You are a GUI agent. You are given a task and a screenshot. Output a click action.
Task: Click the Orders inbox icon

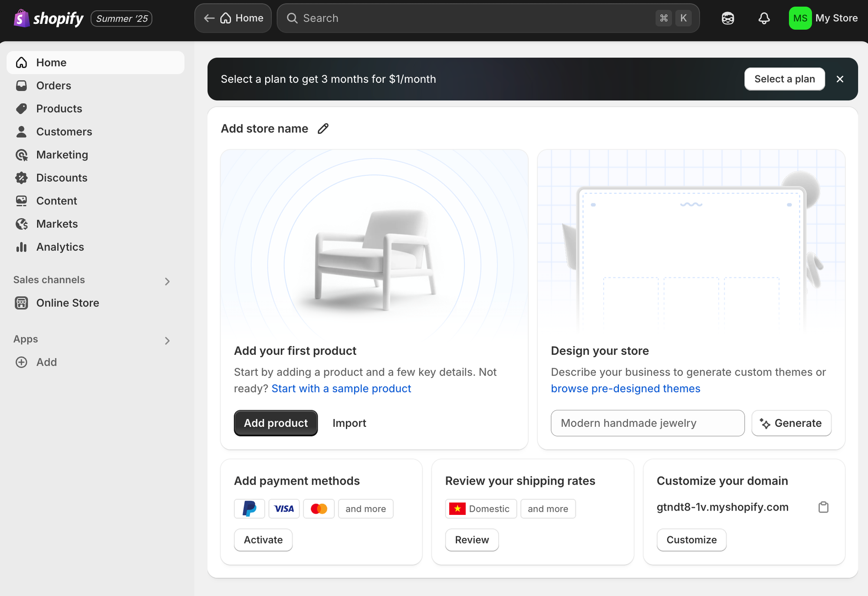[x=21, y=85]
